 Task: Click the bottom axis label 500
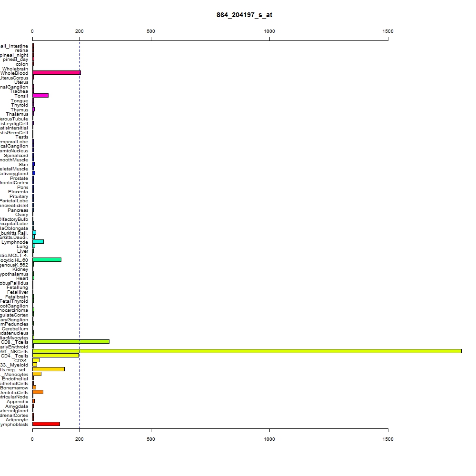pyautogui.click(x=151, y=439)
